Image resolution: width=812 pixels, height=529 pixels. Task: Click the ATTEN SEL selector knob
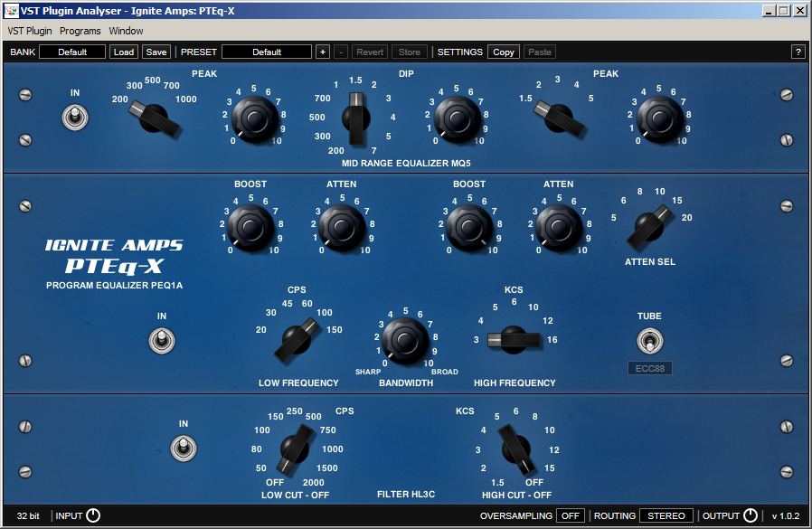(649, 227)
